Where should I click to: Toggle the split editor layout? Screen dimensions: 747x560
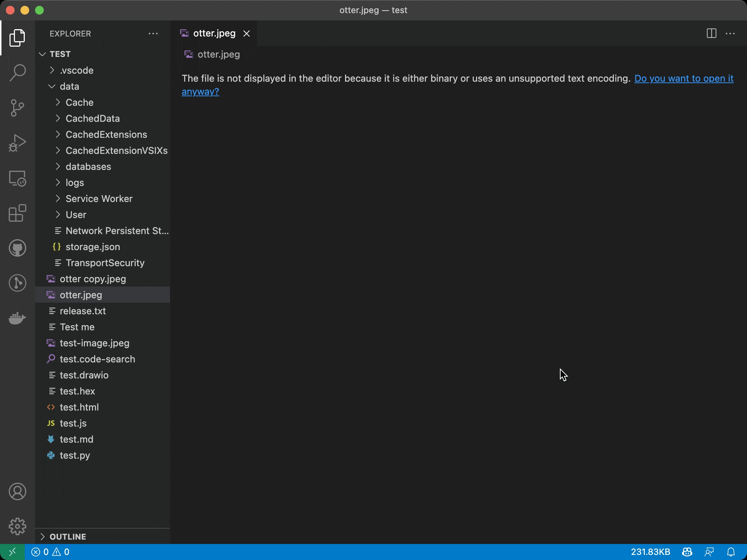pos(711,34)
